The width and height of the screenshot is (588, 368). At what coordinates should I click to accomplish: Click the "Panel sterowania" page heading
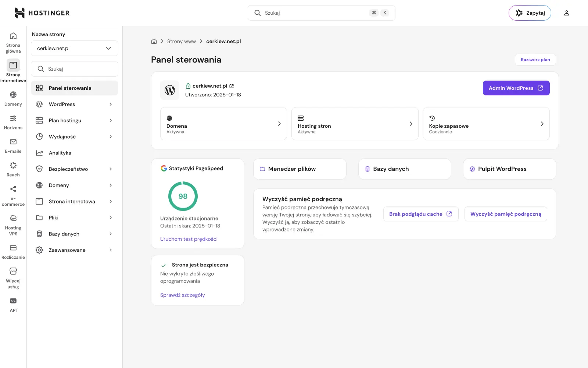click(186, 60)
